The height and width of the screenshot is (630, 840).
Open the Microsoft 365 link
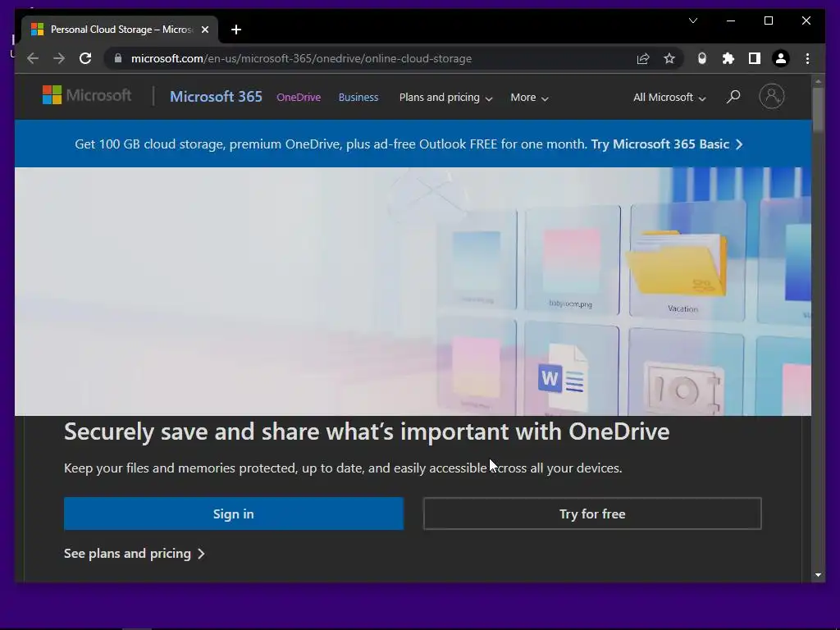click(216, 97)
